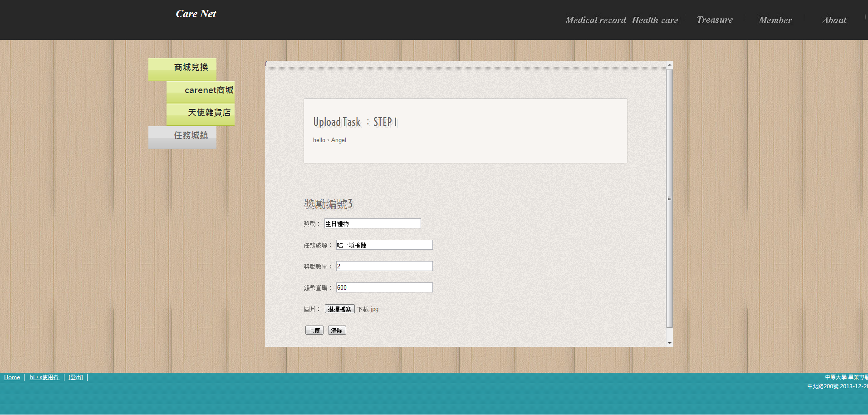Click the 登出 logout link

tap(75, 377)
